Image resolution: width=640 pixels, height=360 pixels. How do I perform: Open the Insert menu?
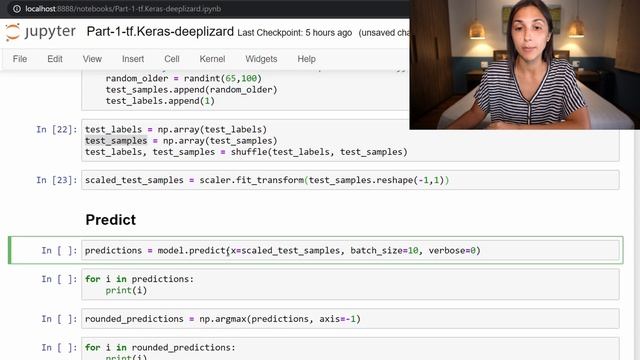click(133, 59)
